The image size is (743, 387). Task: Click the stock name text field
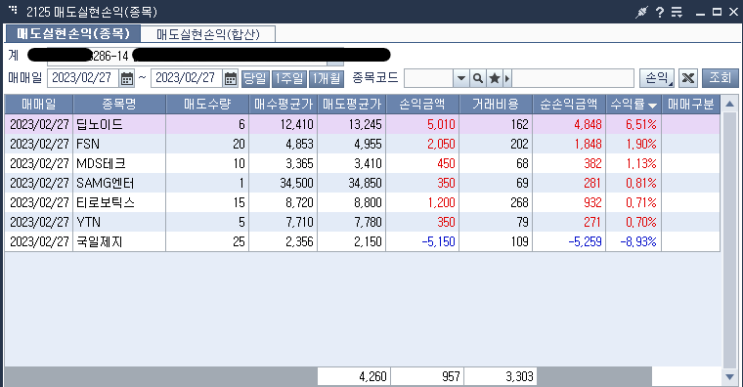click(x=573, y=78)
